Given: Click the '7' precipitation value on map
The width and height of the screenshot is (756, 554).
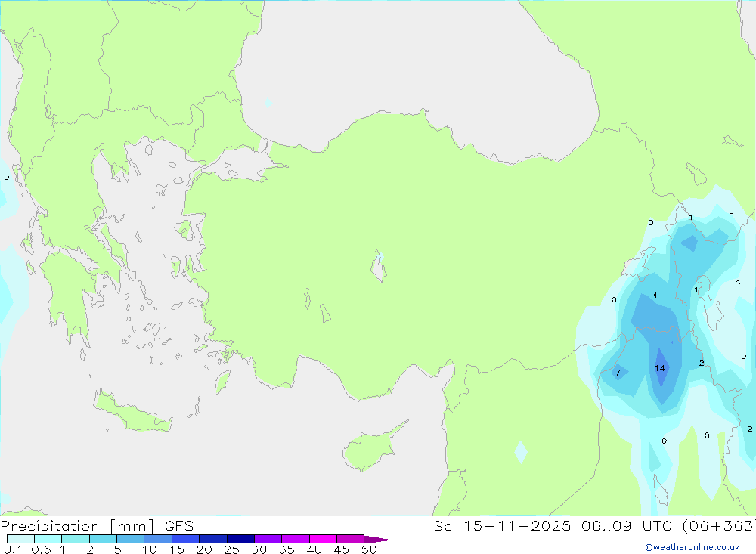Looking at the screenshot, I should (x=618, y=372).
